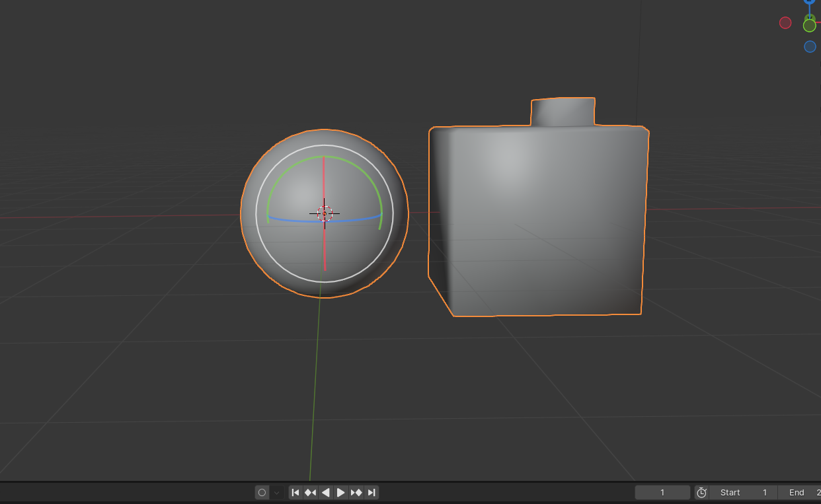Click the negative X axis red gizmo circle
This screenshot has height=504, width=821.
coord(785,23)
